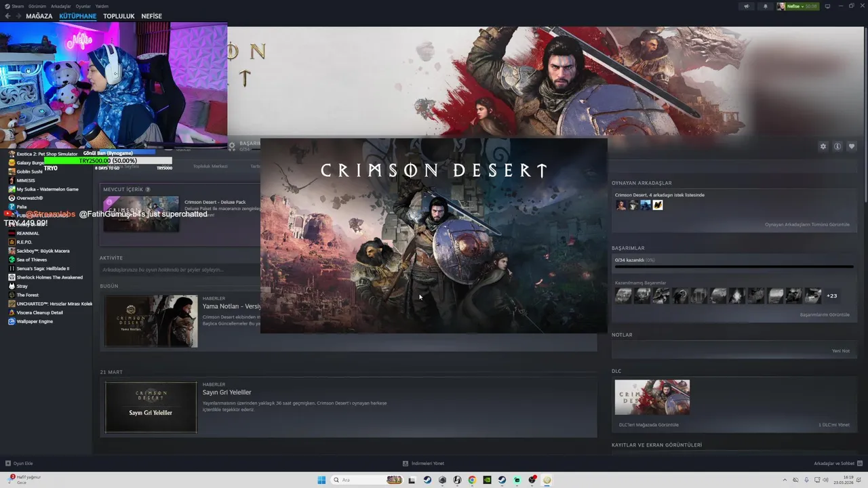The image size is (868, 488).
Task: Click the back navigation arrow
Action: click(8, 16)
